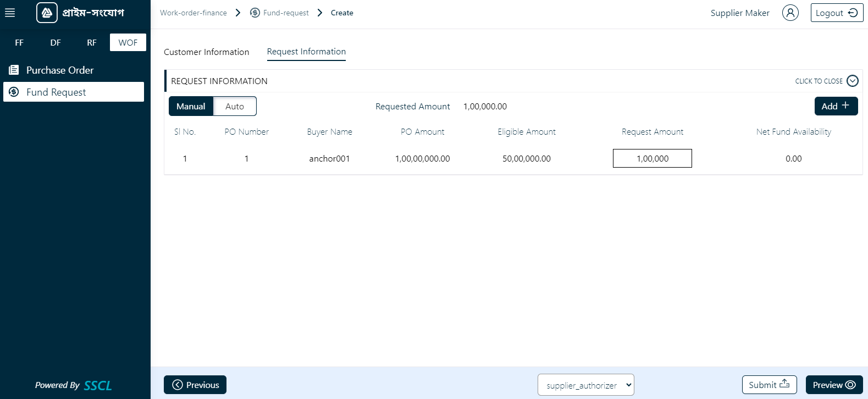Click the Fund Request dollar icon
This screenshot has height=399, width=868.
[14, 92]
